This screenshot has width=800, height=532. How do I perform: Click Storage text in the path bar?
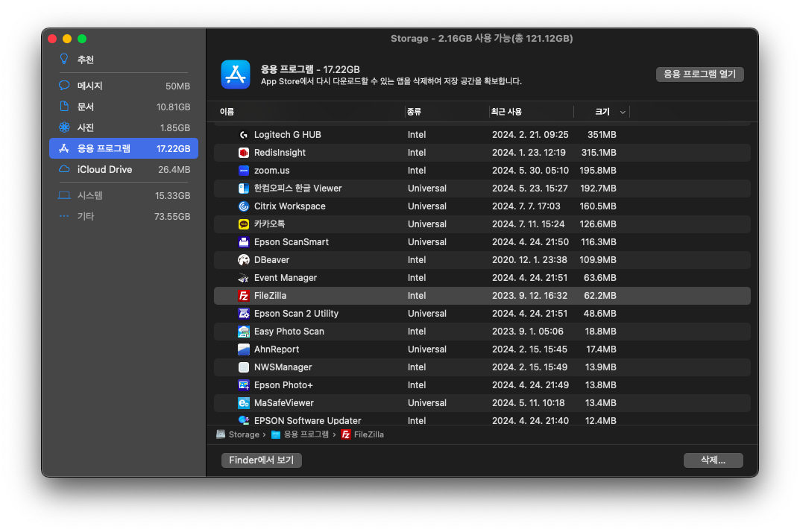[244, 434]
